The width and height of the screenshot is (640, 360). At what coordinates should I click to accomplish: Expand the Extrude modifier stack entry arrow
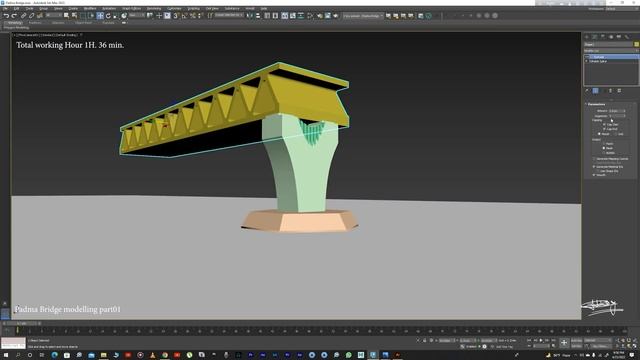tap(591, 57)
